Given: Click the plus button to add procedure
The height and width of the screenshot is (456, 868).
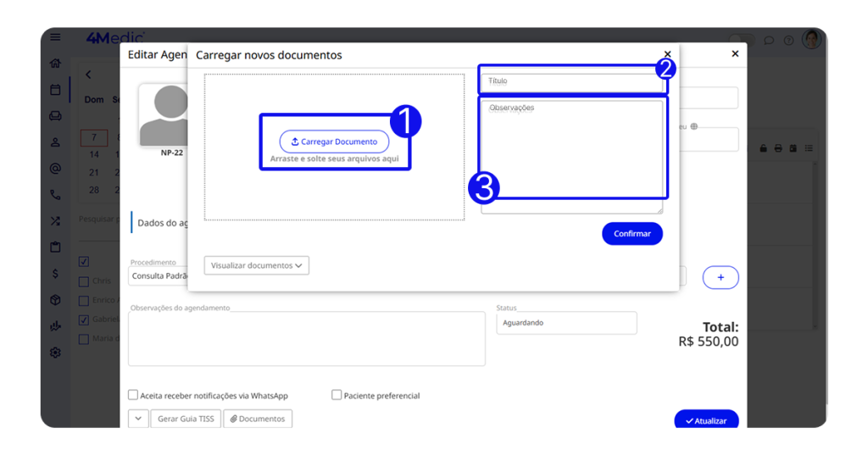Looking at the screenshot, I should (721, 277).
